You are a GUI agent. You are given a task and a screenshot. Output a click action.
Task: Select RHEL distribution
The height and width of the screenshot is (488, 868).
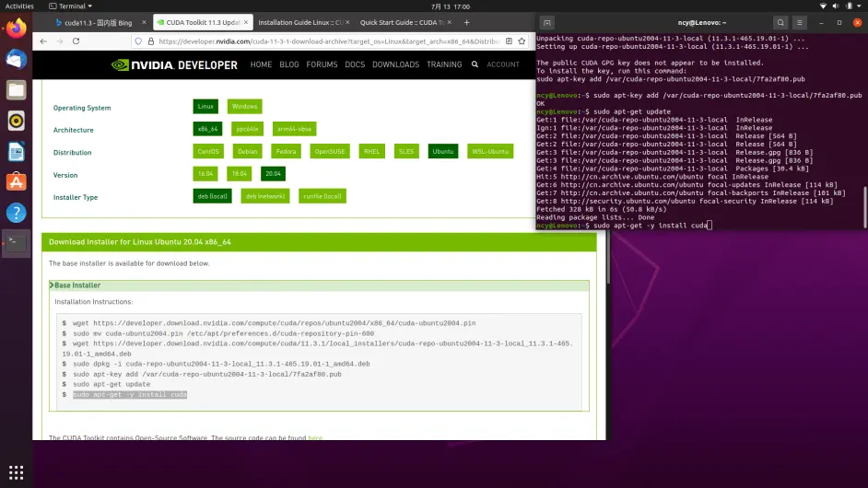point(372,151)
